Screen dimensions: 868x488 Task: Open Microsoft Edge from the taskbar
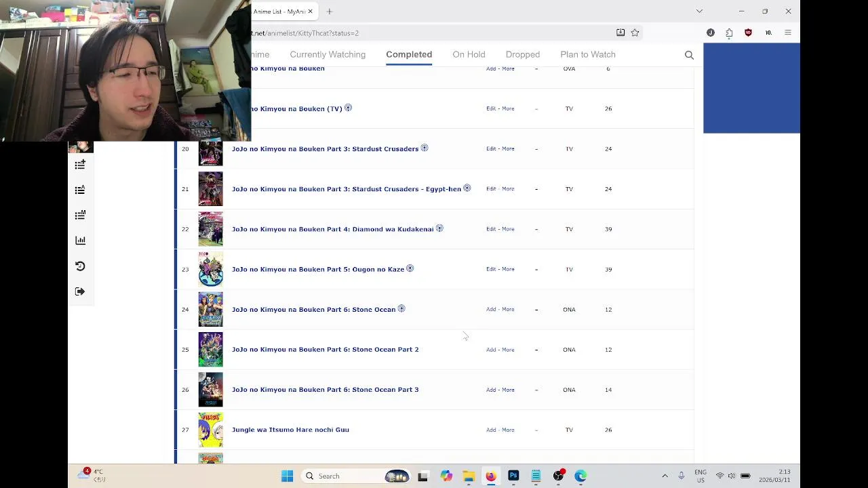(x=580, y=476)
